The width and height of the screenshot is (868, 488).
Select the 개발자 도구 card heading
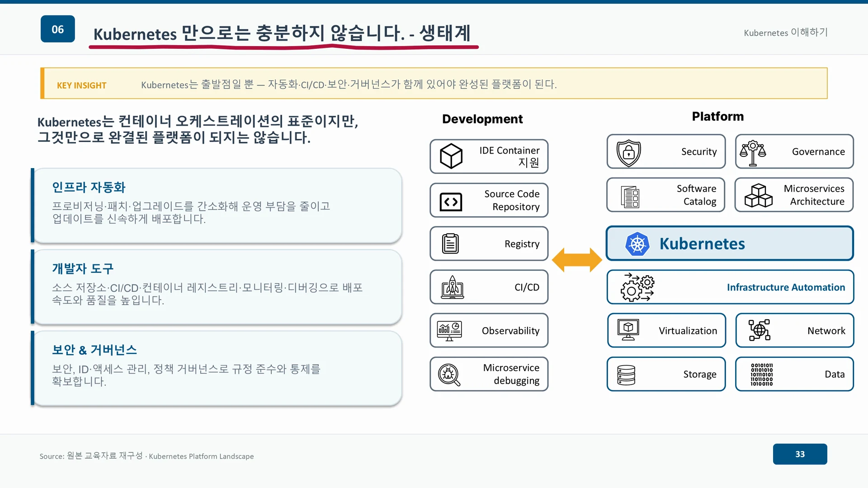pos(83,268)
